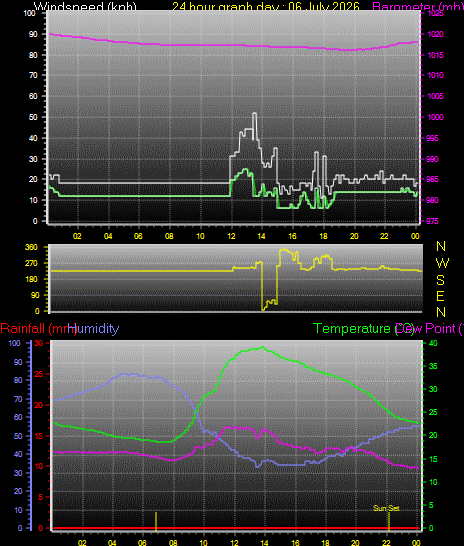This screenshot has width=464, height=546.
Task: Click hour 06 on the windspeed chart axis
Action: pyautogui.click(x=138, y=236)
